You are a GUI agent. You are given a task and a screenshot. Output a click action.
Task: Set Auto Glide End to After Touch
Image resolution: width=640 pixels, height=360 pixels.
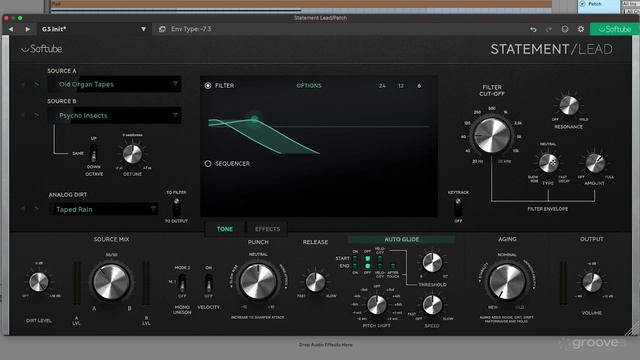click(393, 266)
